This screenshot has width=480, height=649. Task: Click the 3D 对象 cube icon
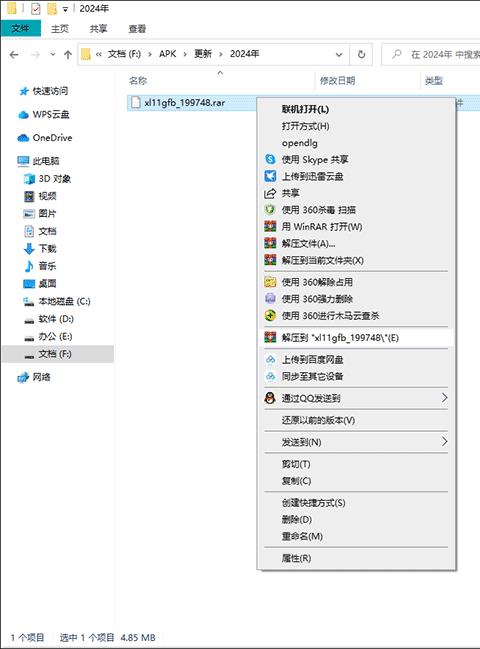click(29, 179)
